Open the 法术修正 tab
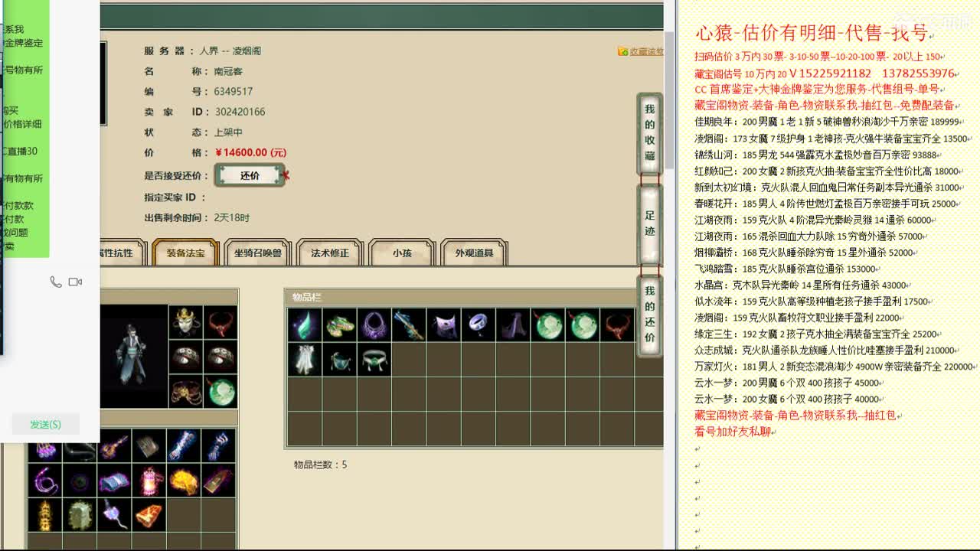This screenshot has height=551, width=980. tap(329, 253)
